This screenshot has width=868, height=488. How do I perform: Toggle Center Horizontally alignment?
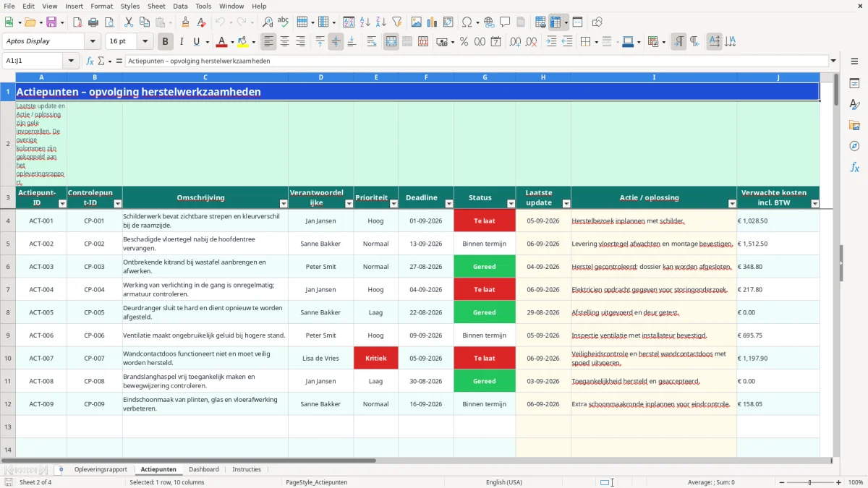pos(284,42)
